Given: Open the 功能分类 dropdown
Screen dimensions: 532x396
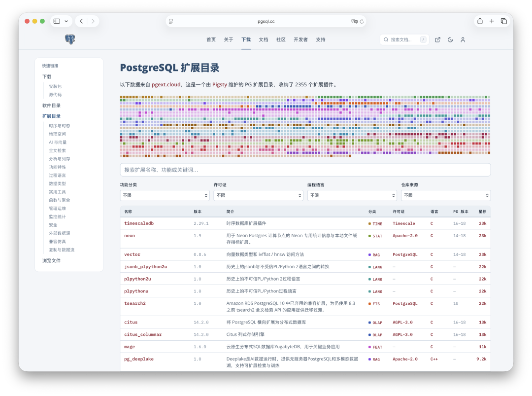Looking at the screenshot, I should point(165,195).
